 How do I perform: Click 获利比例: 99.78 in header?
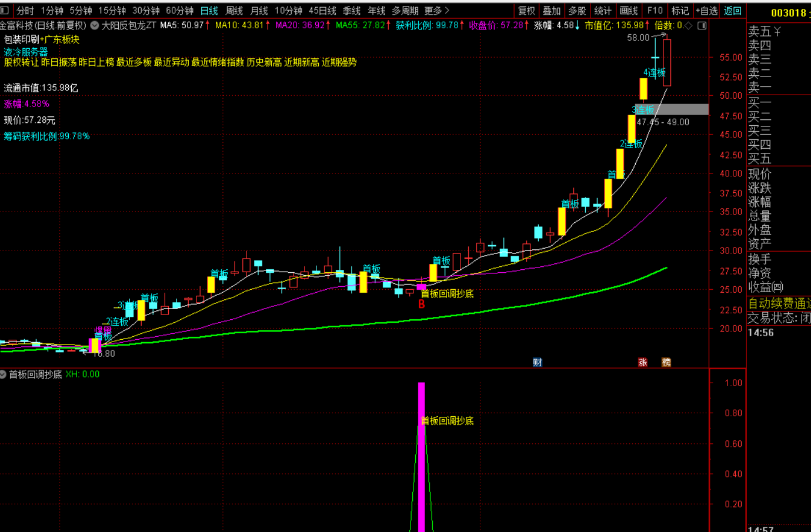427,26
